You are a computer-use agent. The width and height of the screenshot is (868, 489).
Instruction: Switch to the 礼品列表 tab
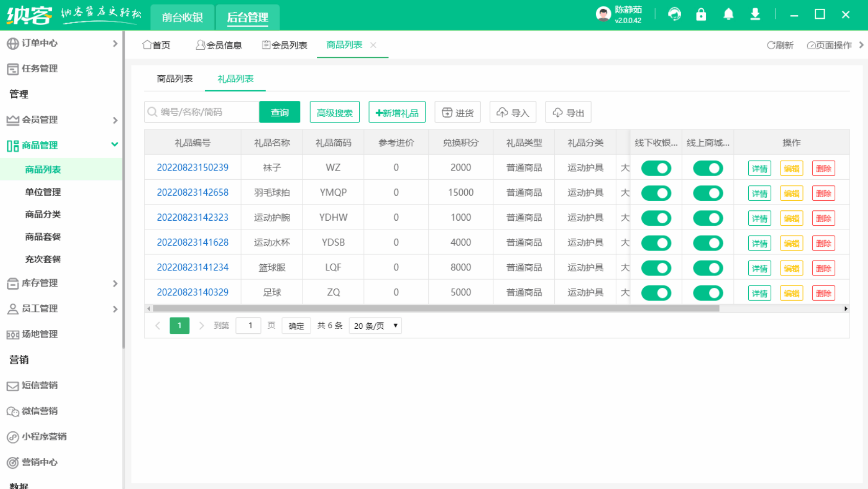[235, 79]
